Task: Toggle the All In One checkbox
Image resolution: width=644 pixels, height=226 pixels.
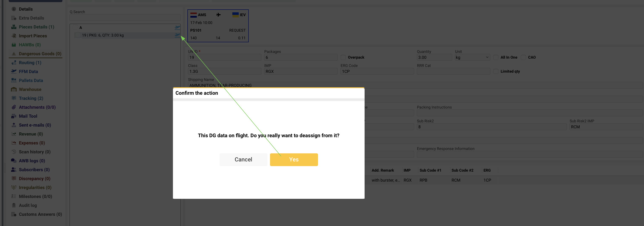Action: pyautogui.click(x=496, y=57)
